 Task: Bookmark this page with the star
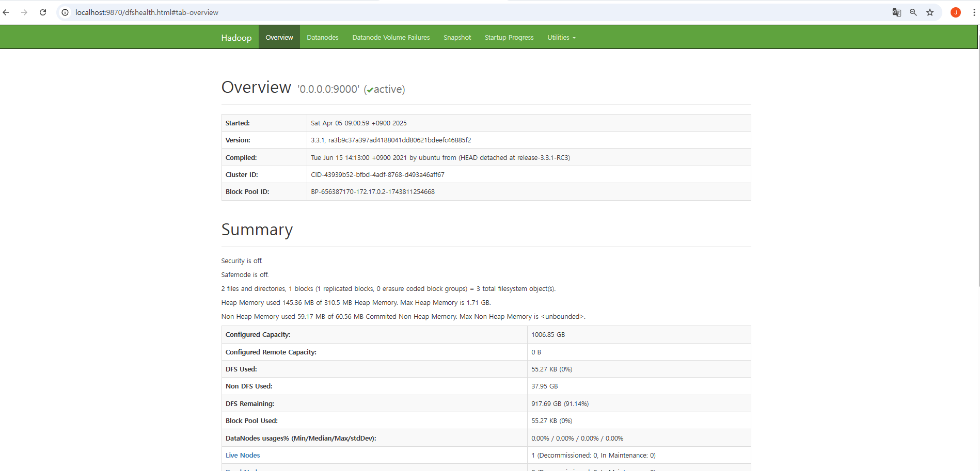click(x=930, y=12)
